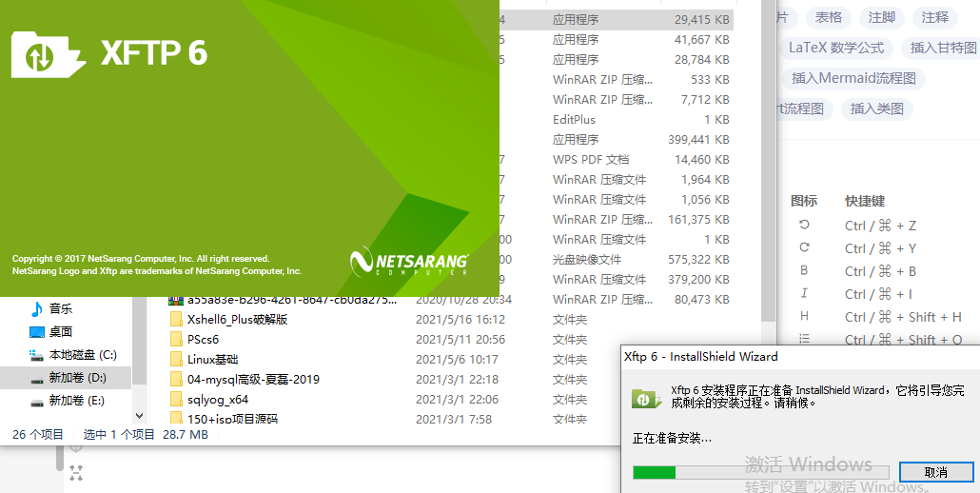Open 桌面 in the Explorer sidebar
980x493 pixels.
[61, 331]
